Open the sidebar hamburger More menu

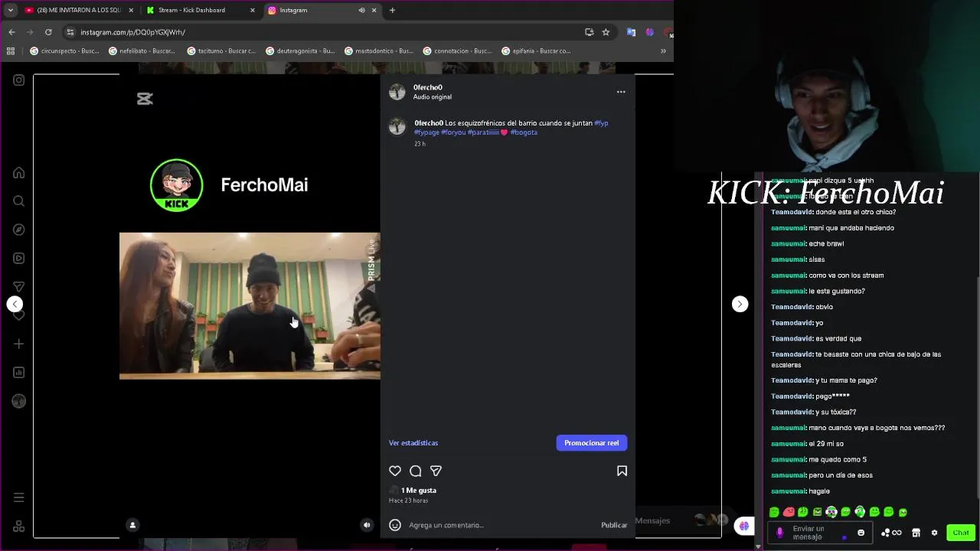pos(18,497)
